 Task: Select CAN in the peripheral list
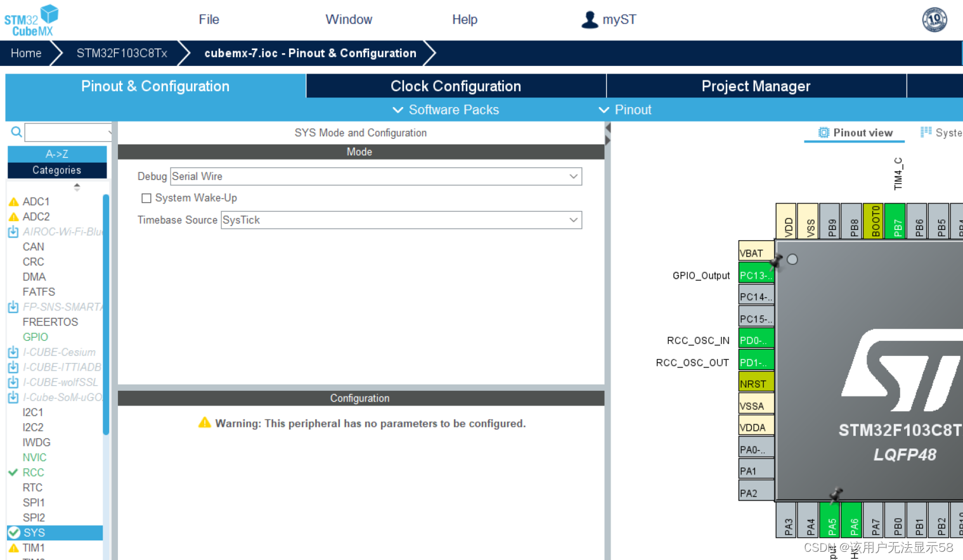point(34,247)
